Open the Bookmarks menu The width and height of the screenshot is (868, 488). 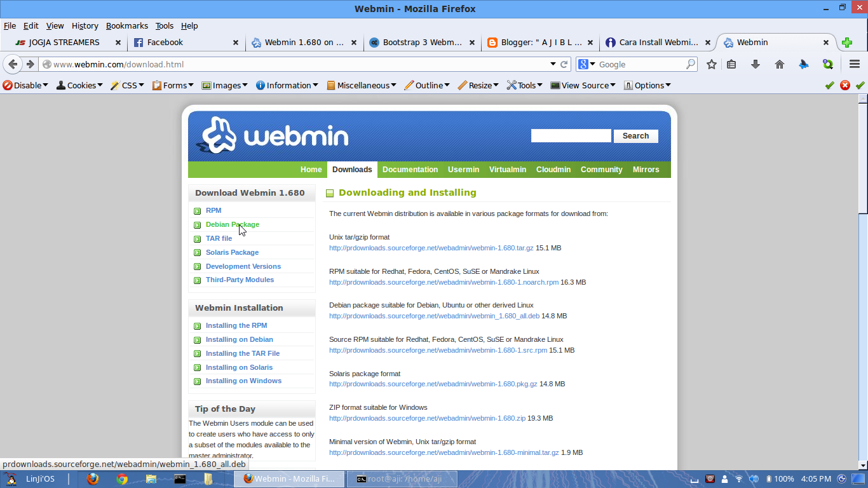127,26
